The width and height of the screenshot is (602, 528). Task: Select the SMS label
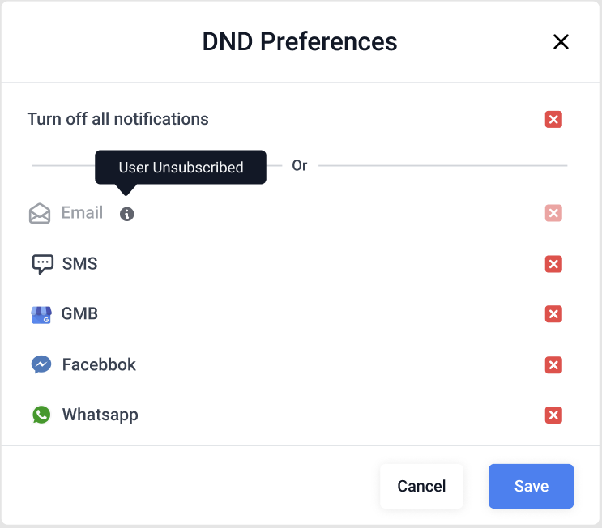coord(80,264)
